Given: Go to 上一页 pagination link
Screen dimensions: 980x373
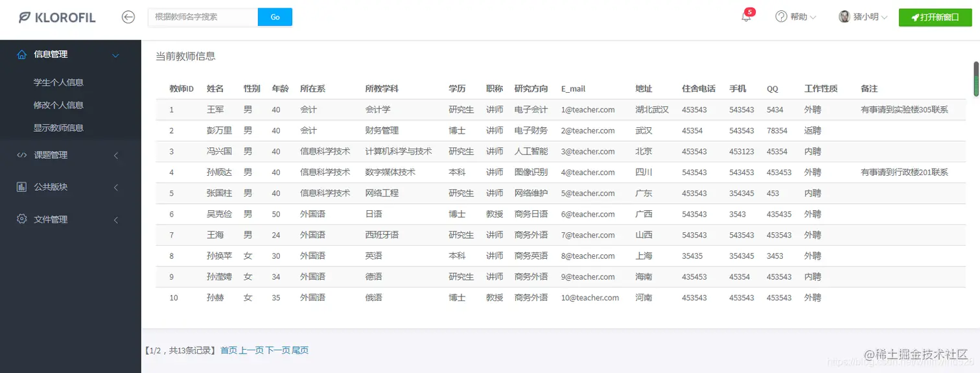Looking at the screenshot, I should (251, 350).
